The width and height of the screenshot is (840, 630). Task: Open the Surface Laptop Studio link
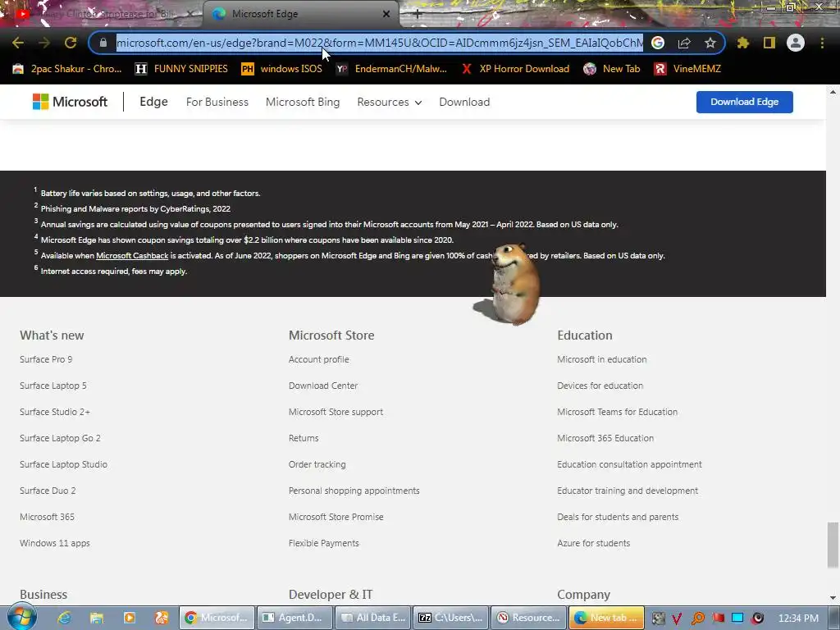point(64,464)
